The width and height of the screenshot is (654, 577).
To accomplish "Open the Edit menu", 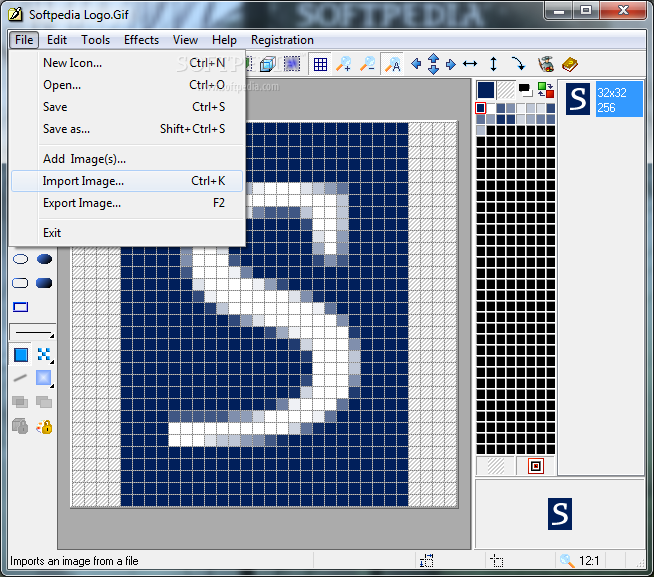I will 57,40.
